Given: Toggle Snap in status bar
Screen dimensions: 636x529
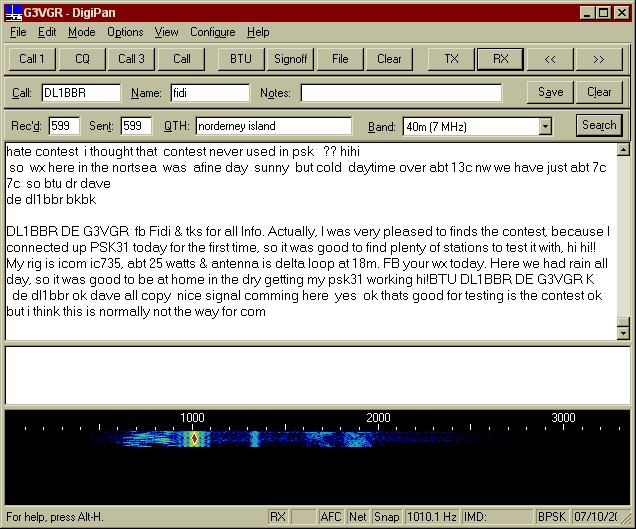Looking at the screenshot, I should (387, 517).
